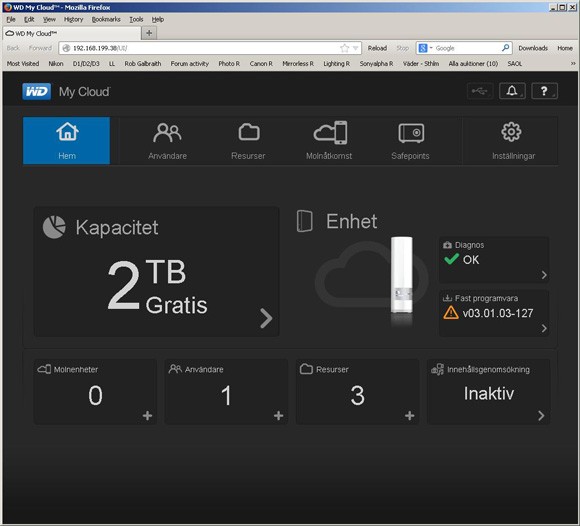The height and width of the screenshot is (526, 580).
Task: Click the USB devices icon
Action: [480, 91]
